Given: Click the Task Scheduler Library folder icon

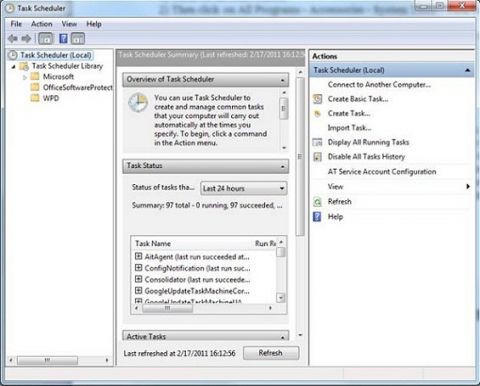Looking at the screenshot, I should [x=24, y=66].
